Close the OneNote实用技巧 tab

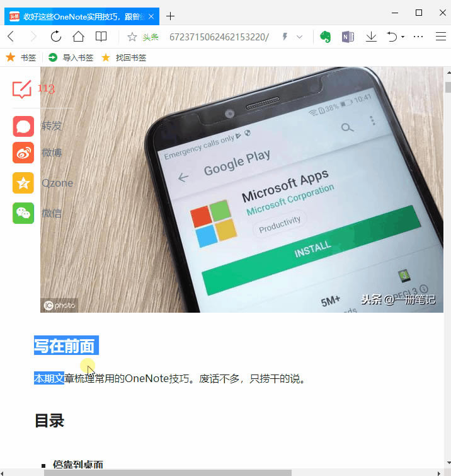click(x=151, y=16)
